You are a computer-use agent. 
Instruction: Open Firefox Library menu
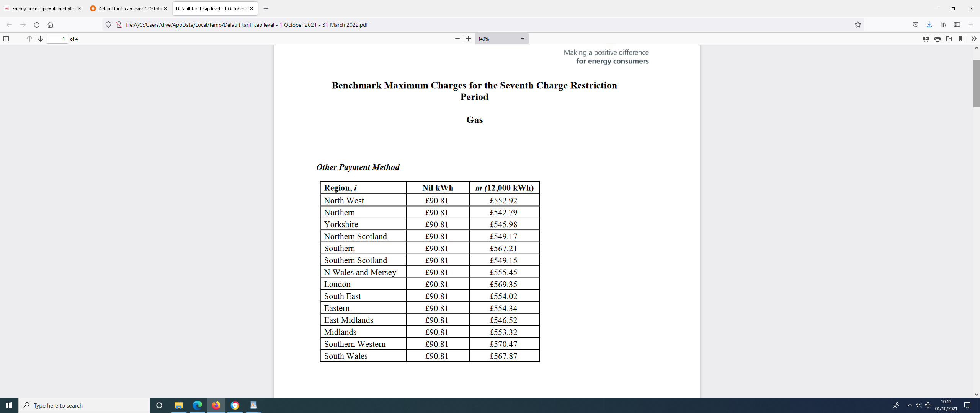pos(943,25)
